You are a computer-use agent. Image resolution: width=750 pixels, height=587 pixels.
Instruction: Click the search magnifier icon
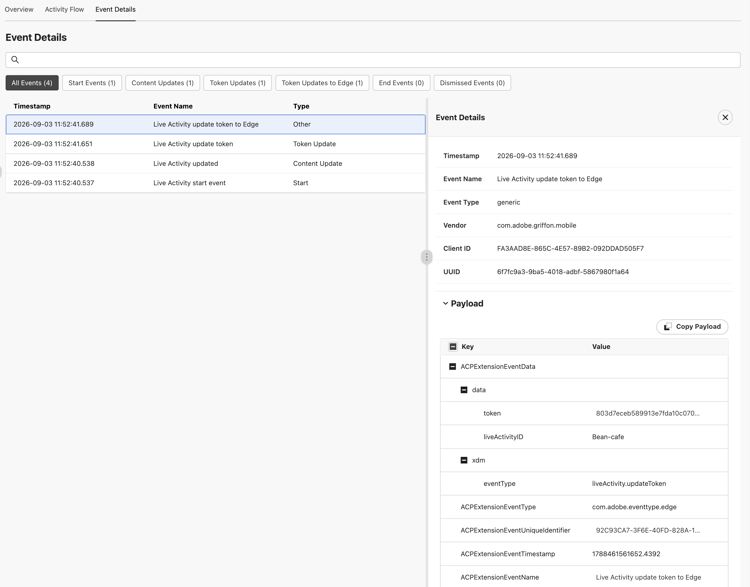pos(15,60)
